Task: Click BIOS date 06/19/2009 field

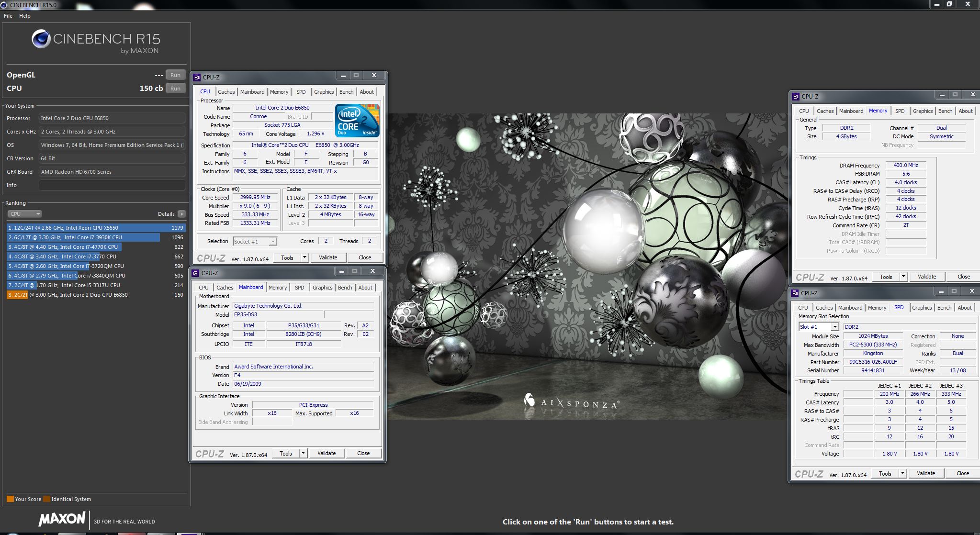Action: click(x=303, y=384)
